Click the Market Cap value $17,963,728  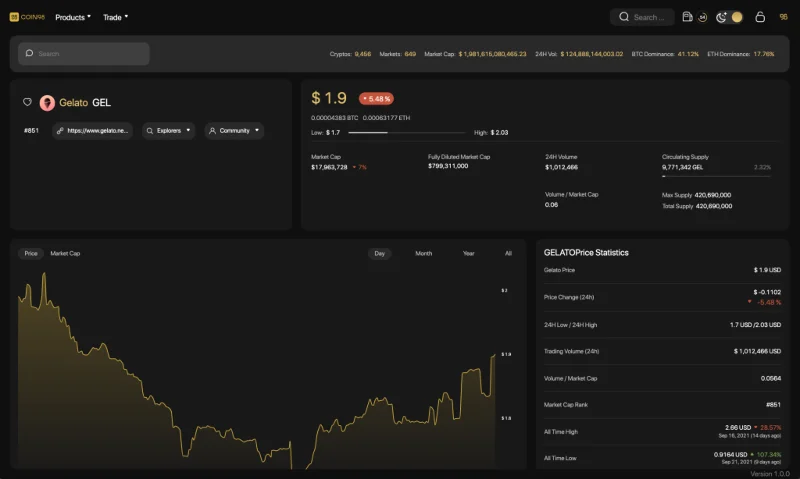pyautogui.click(x=329, y=167)
